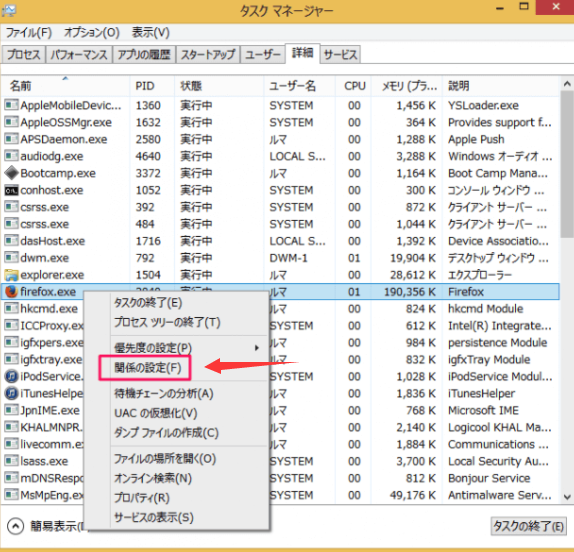Click the dwm.exe process icon
This screenshot has height=552, width=574.
pos(11,258)
